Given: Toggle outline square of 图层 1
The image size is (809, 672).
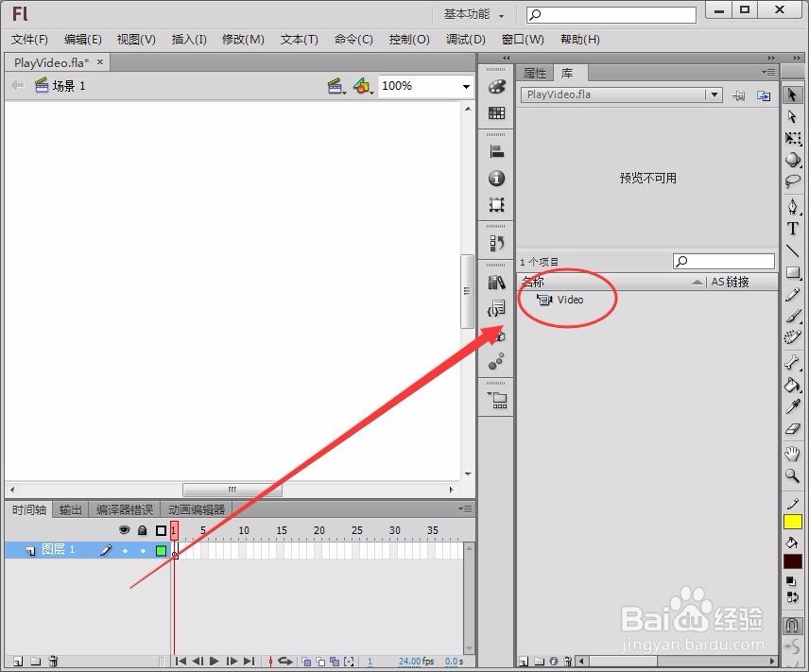Looking at the screenshot, I should tap(161, 551).
